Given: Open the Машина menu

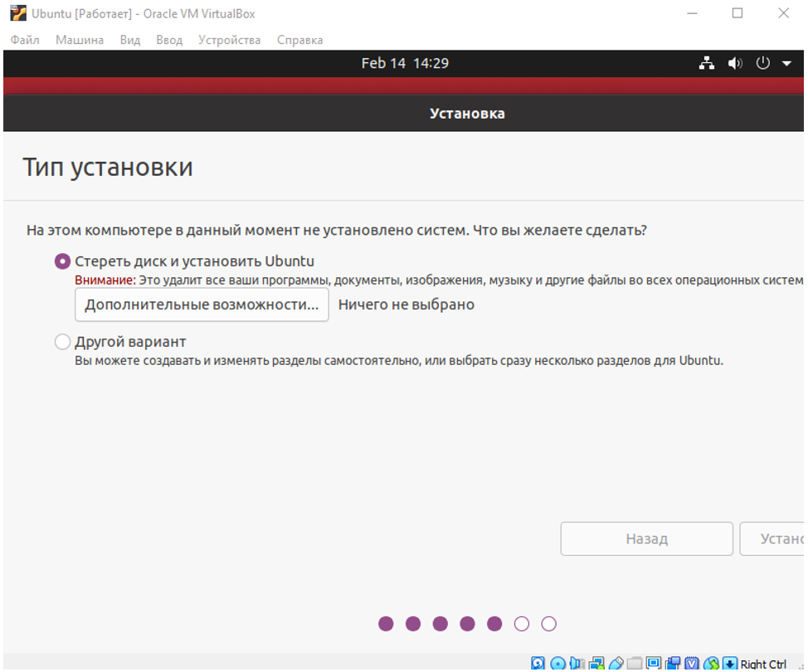Looking at the screenshot, I should [80, 40].
